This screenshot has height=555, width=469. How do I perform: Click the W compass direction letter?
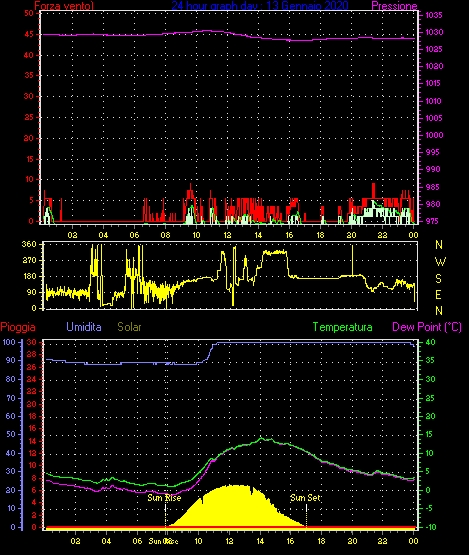[440, 262]
